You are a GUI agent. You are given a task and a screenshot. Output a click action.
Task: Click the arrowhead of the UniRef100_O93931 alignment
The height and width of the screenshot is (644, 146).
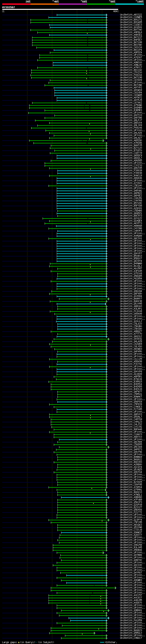(x=109, y=339)
